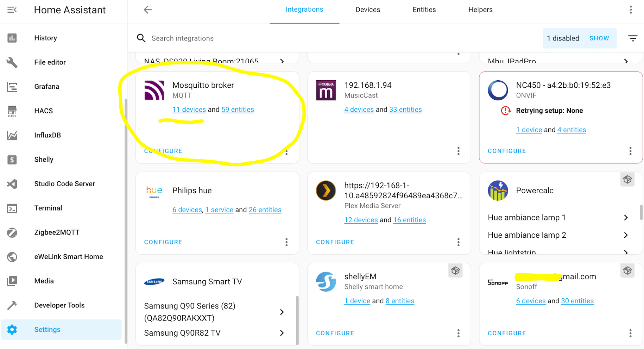This screenshot has width=644, height=349.
Task: Click the back arrow icon
Action: coord(147,10)
